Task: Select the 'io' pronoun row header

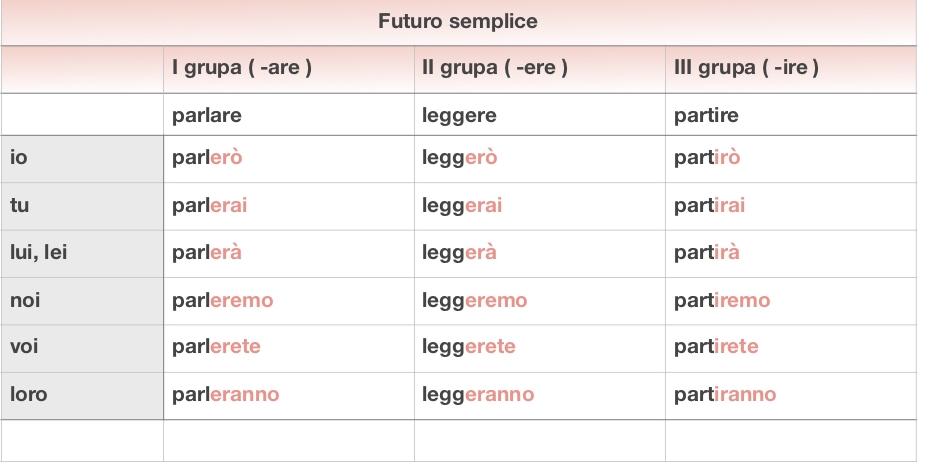Action: (20, 158)
